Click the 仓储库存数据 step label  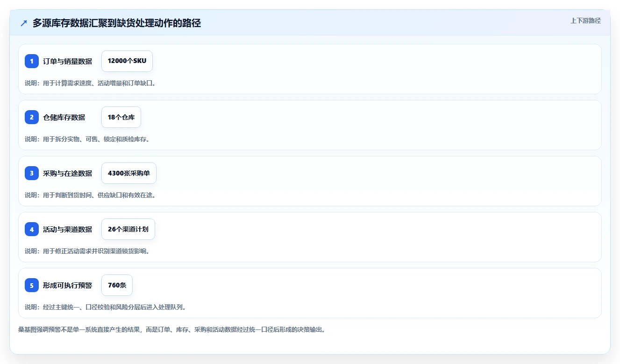(x=64, y=117)
